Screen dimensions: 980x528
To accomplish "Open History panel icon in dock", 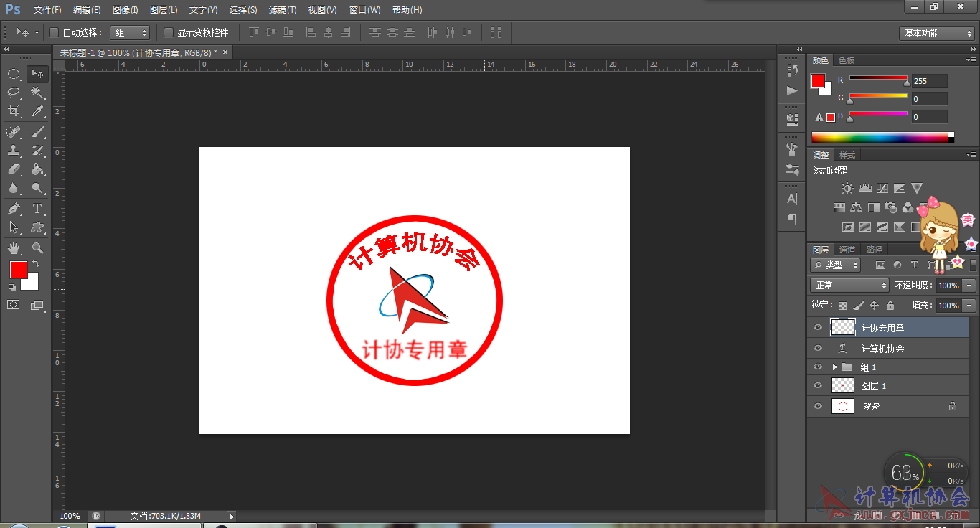I will tap(792, 70).
